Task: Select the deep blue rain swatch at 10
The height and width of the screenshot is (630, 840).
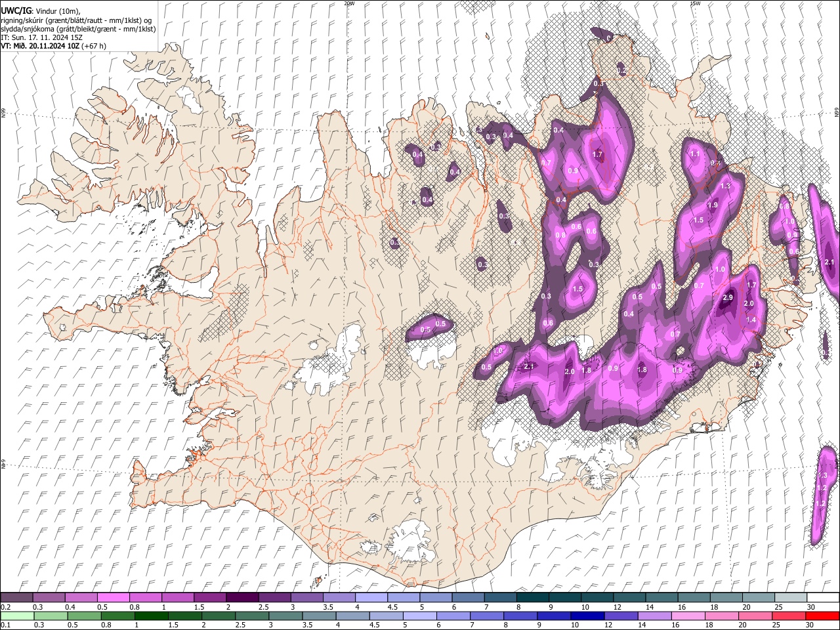Action: 587,616
